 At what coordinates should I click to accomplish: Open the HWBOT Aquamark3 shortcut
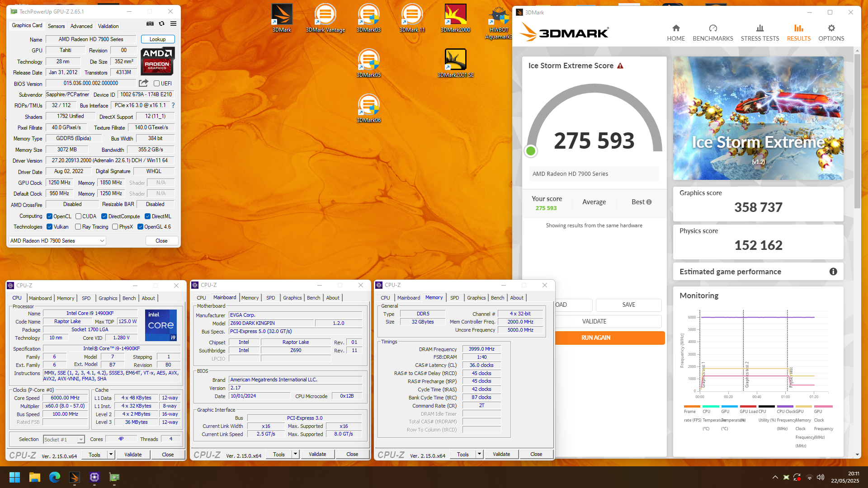point(499,22)
